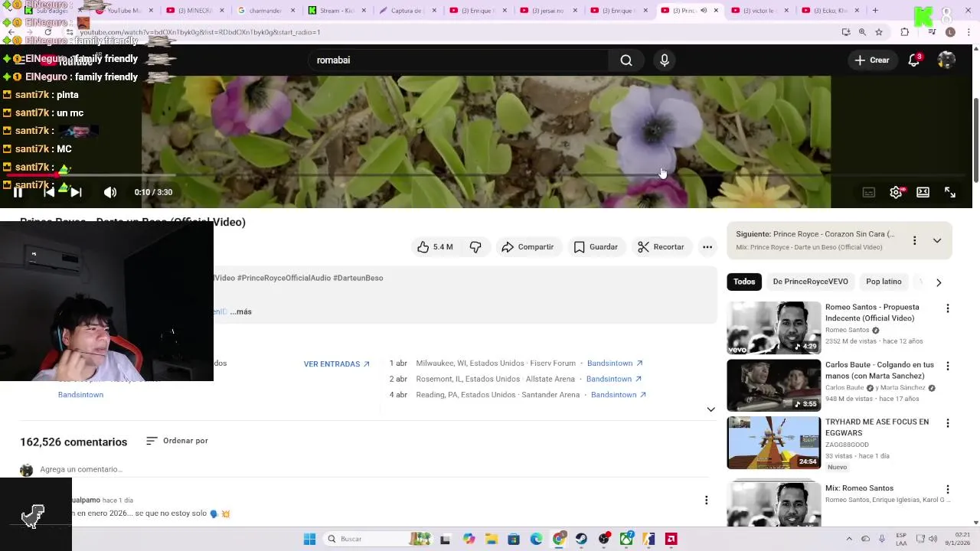
Task: Skip to the previous video
Action: click(x=48, y=192)
